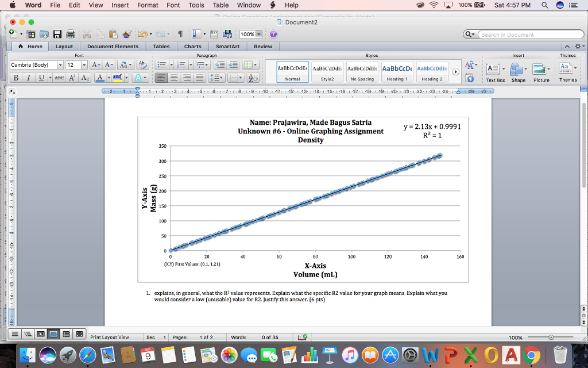Click the Undo arrow icon
The image size is (588, 368).
point(142,34)
